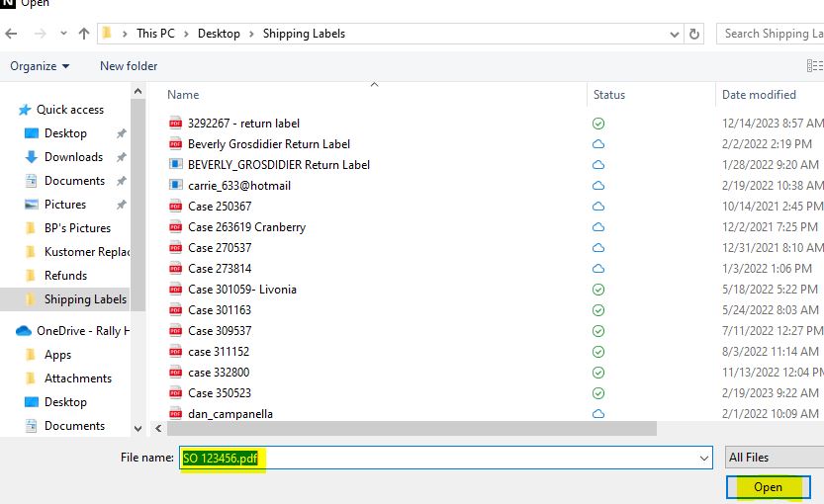Select the Case 301163 file
Viewport: 824px width, 504px height.
[220, 309]
